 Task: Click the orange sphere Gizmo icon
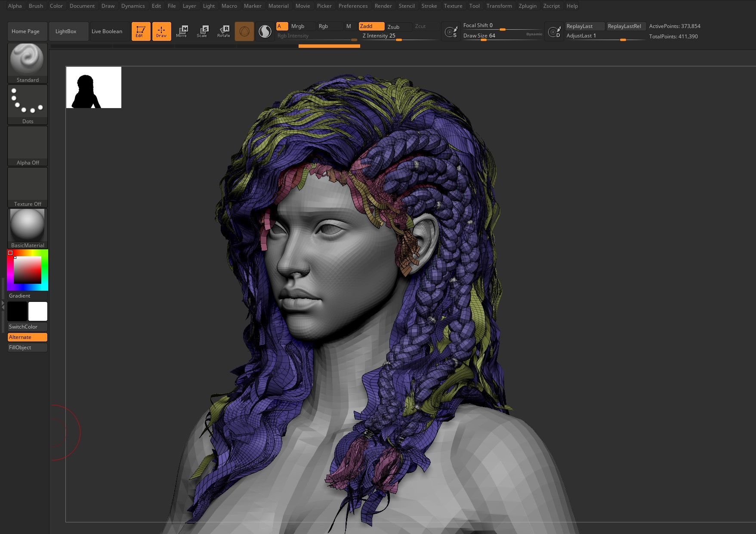coord(244,31)
